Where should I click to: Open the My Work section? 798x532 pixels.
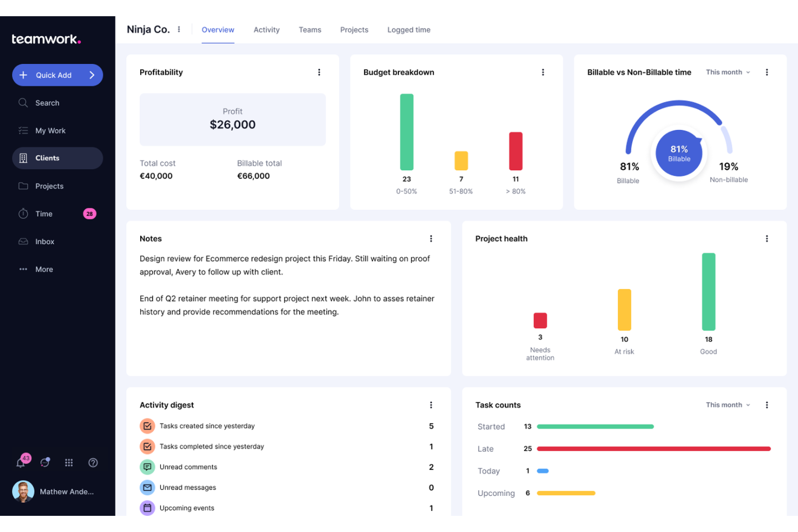tap(50, 130)
